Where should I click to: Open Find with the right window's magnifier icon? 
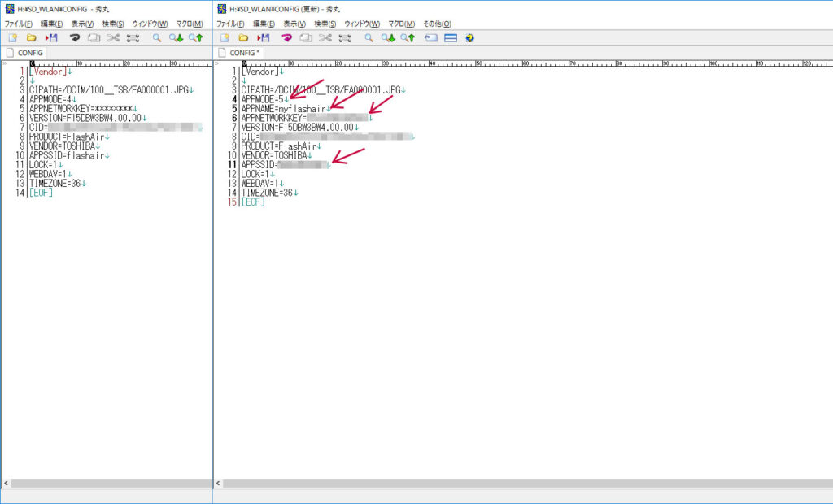point(369,37)
